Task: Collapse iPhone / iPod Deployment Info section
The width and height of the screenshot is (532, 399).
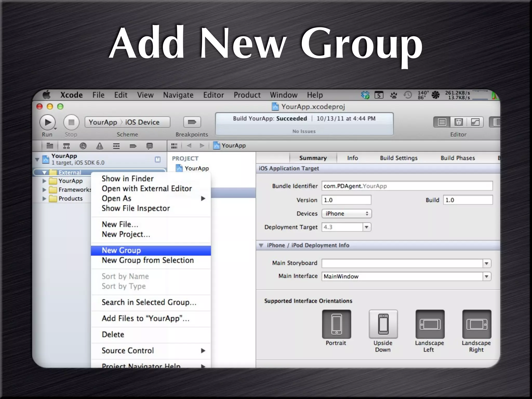Action: point(261,245)
